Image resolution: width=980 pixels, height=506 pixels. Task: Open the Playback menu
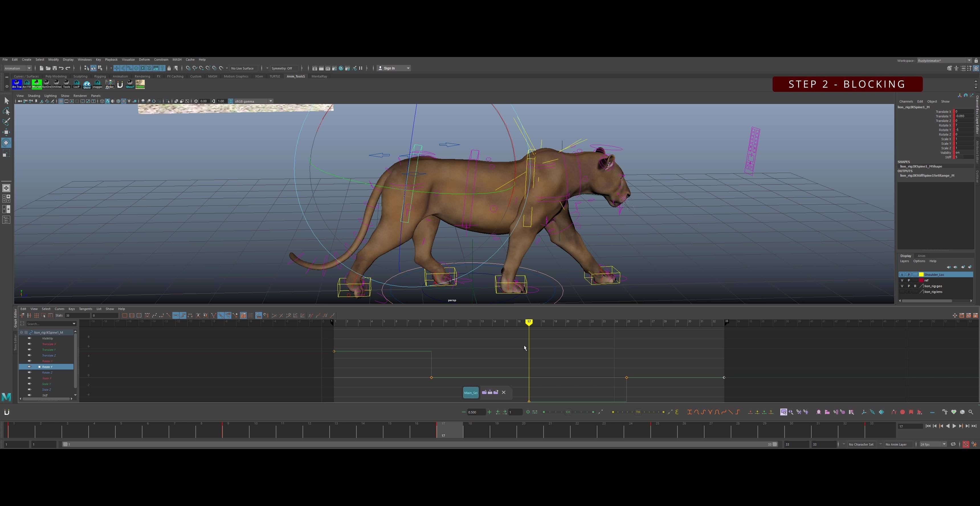pyautogui.click(x=111, y=60)
